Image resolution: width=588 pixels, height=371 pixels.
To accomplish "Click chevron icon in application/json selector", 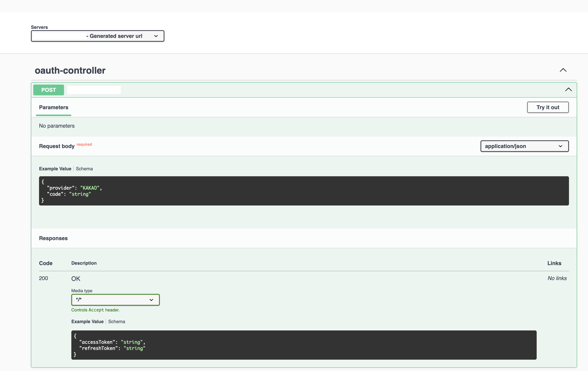I will [560, 146].
